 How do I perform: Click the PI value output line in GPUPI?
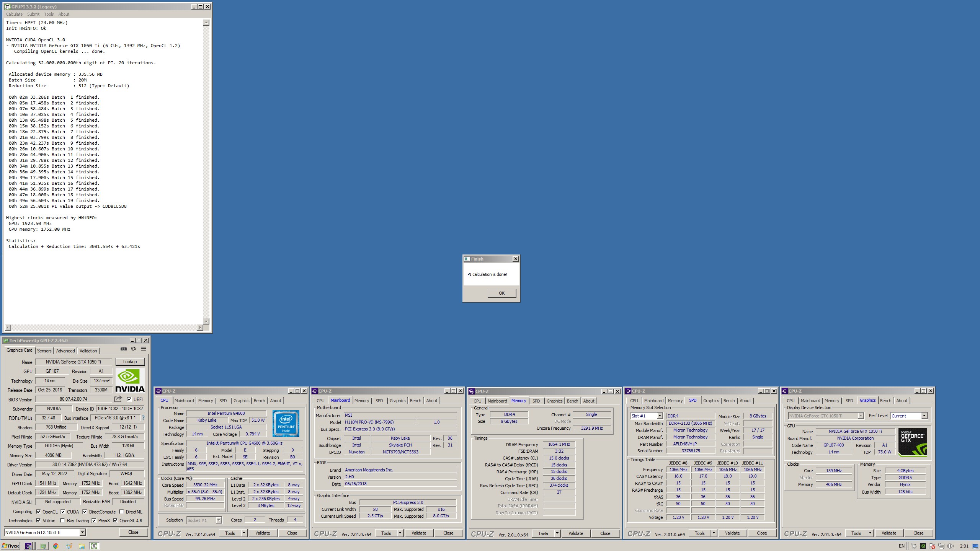tap(68, 206)
